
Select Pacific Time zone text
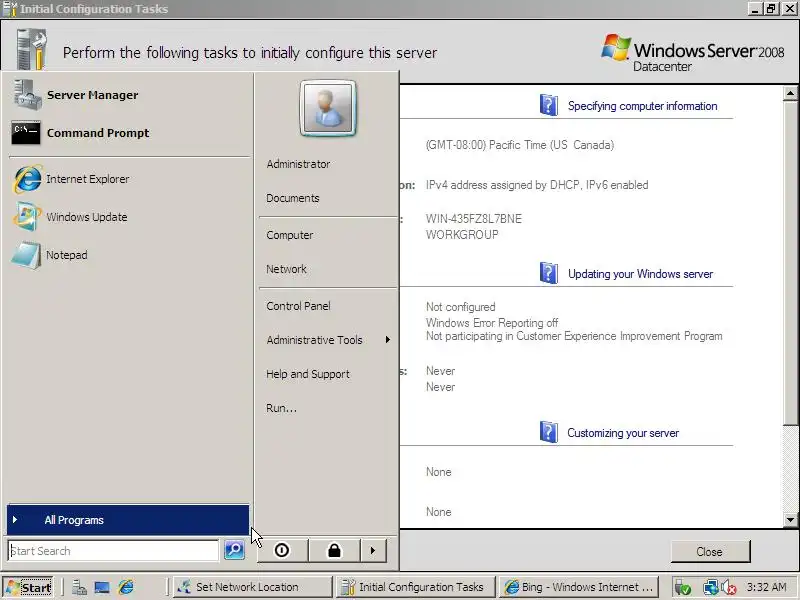click(520, 145)
